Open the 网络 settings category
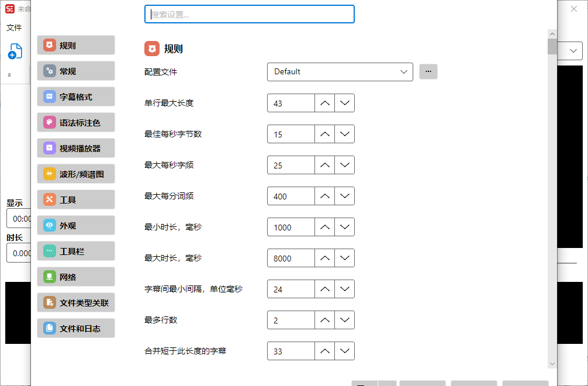 [x=76, y=277]
